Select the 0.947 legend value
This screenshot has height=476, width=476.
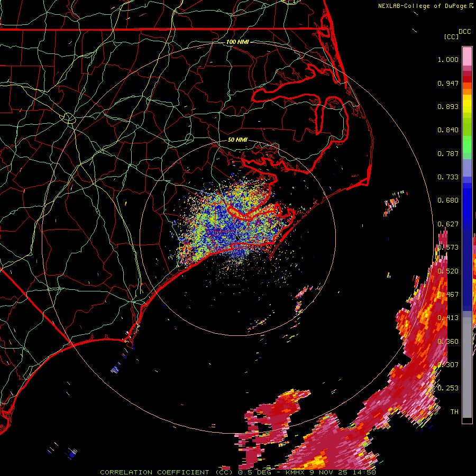click(x=448, y=83)
